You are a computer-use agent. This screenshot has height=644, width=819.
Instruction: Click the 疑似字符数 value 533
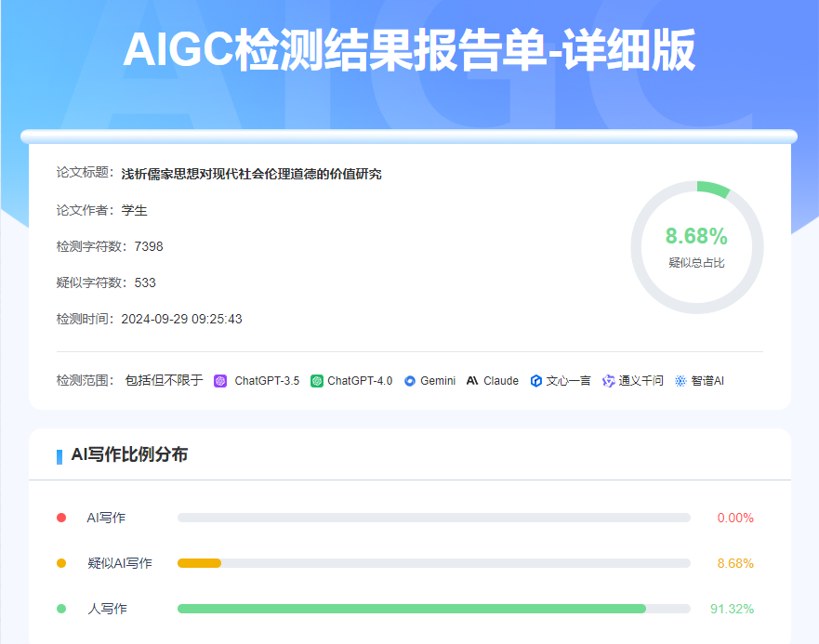pyautogui.click(x=145, y=283)
